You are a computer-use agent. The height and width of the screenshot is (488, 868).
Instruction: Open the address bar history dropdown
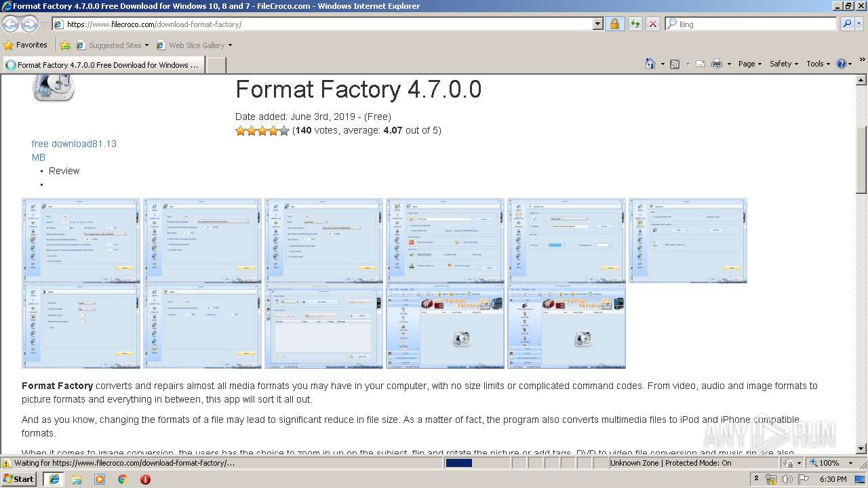[597, 24]
